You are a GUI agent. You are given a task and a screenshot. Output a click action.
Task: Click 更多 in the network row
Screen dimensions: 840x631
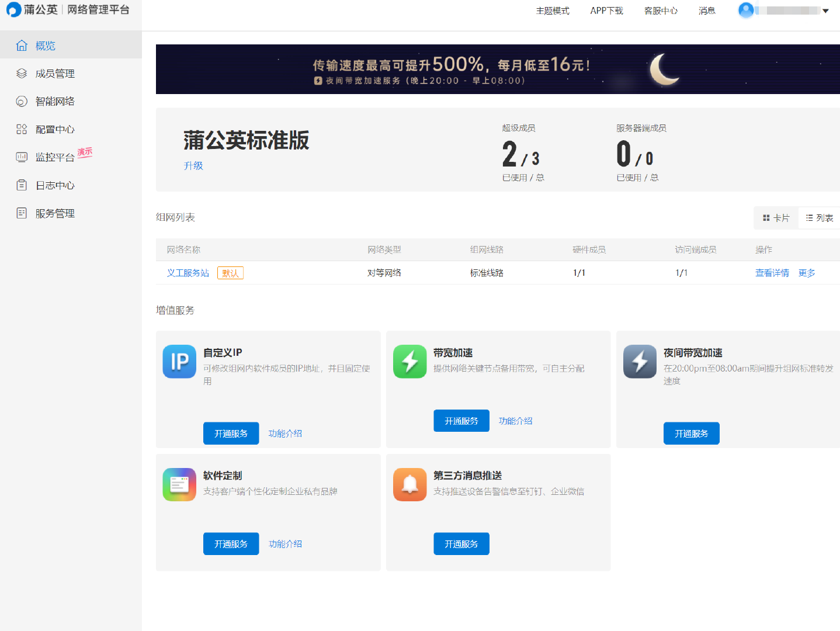807,273
